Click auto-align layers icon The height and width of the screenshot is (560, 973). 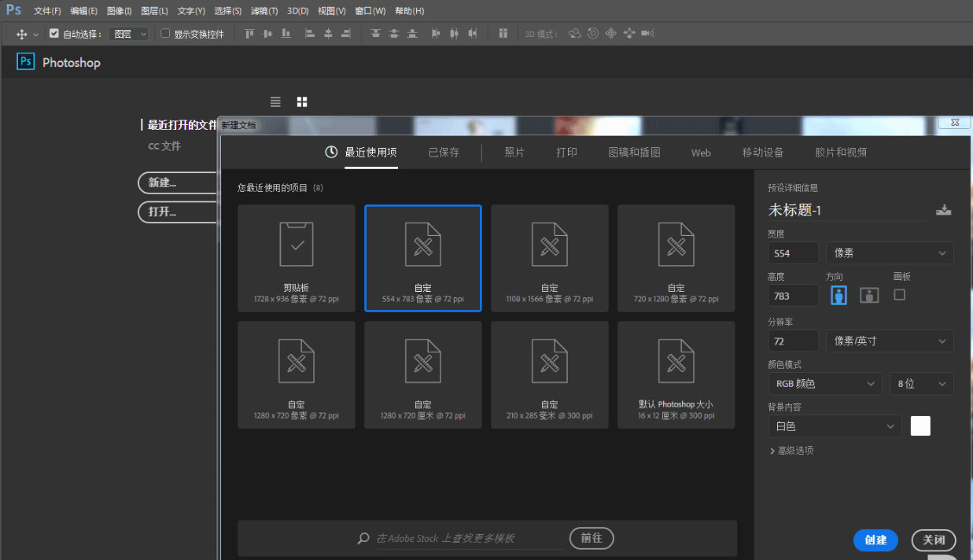click(503, 34)
